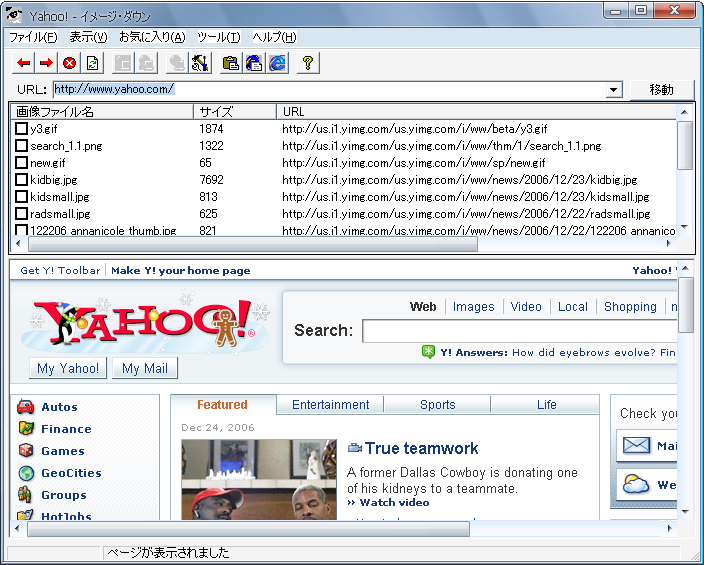Switch to the Sports tab
This screenshot has height=565, width=704.
[x=437, y=405]
